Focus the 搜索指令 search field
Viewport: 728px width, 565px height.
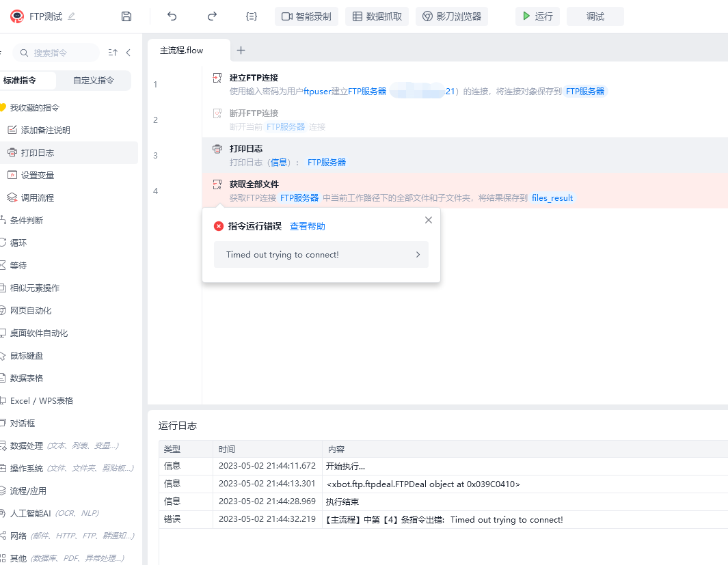tap(56, 53)
